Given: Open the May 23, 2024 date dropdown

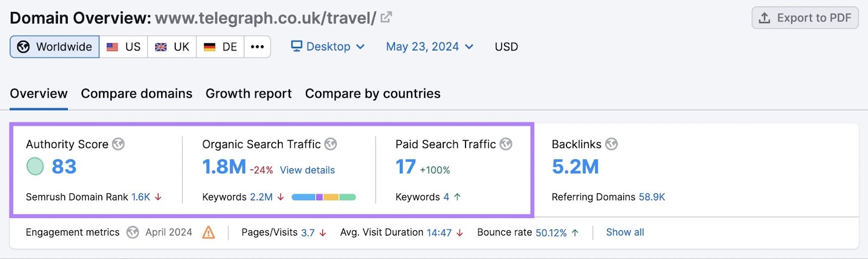Looking at the screenshot, I should pyautogui.click(x=430, y=47).
